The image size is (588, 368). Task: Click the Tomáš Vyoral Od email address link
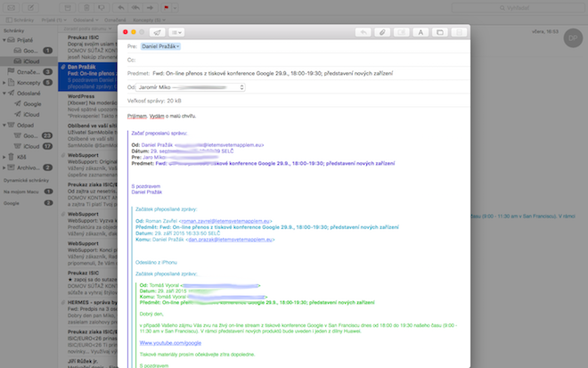[x=220, y=285]
